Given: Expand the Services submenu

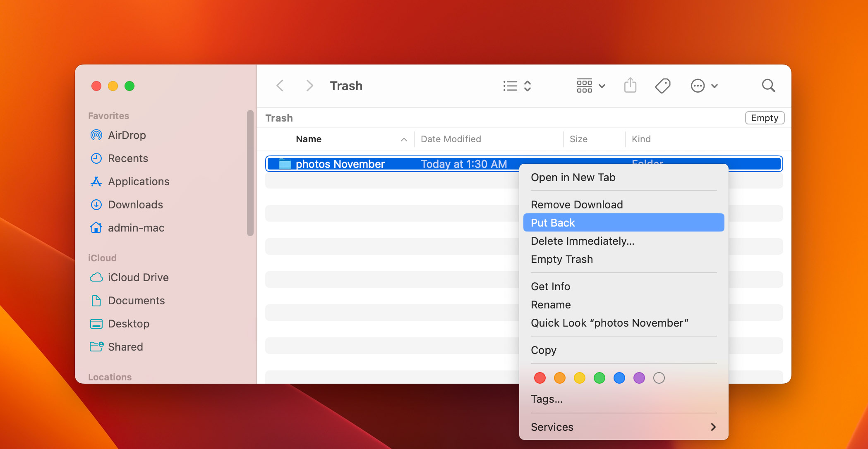Looking at the screenshot, I should (x=623, y=427).
